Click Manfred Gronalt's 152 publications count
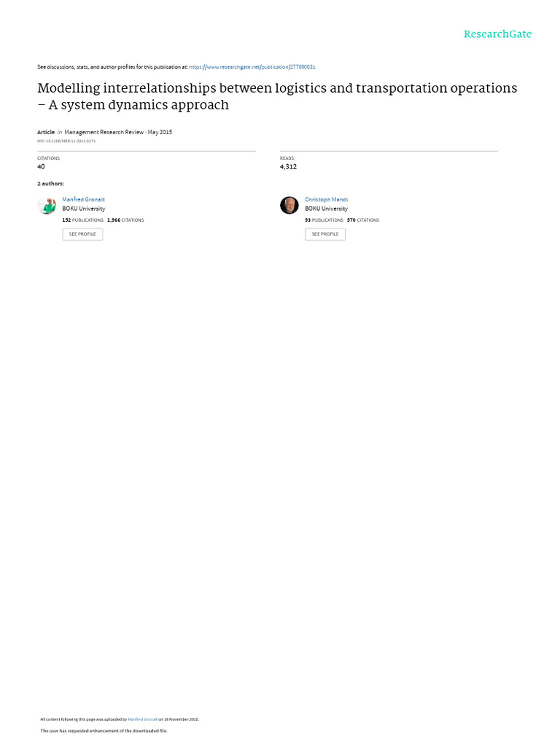The width and height of the screenshot is (560, 747). click(83, 220)
